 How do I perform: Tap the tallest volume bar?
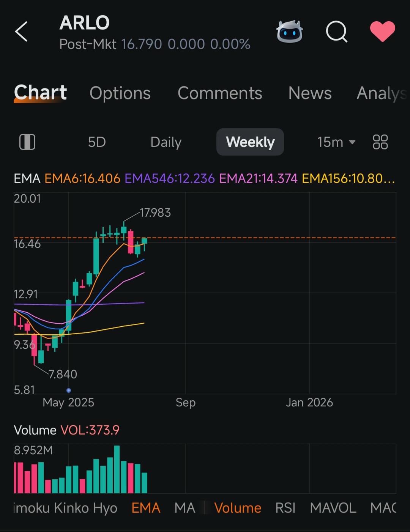click(x=117, y=469)
